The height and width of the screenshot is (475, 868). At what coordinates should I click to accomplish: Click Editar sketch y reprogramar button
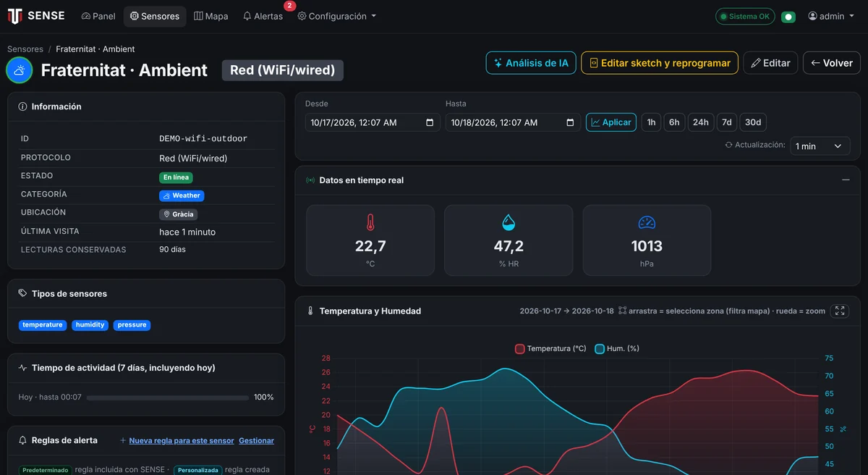[660, 63]
